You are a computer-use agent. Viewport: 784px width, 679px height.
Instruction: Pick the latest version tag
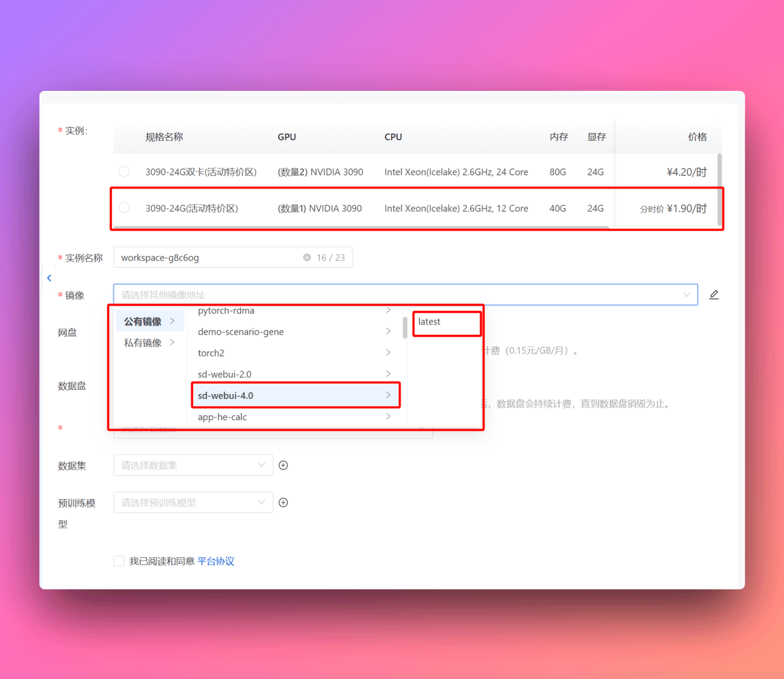pyautogui.click(x=429, y=322)
